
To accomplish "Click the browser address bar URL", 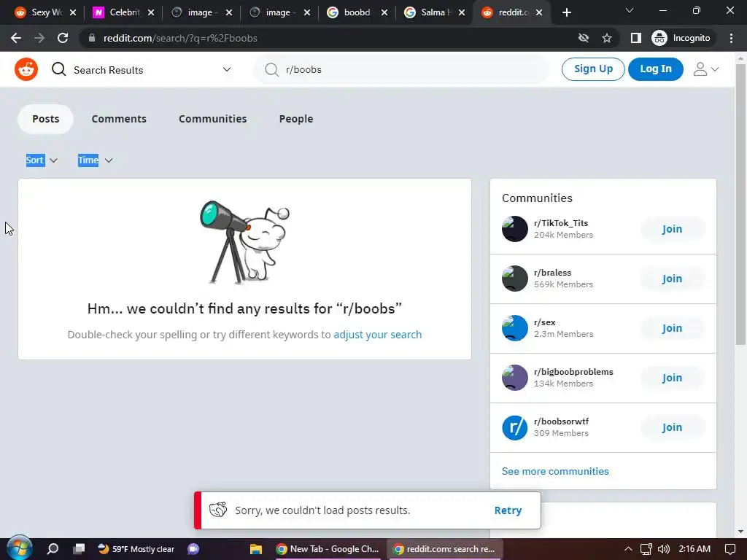I will (x=180, y=38).
